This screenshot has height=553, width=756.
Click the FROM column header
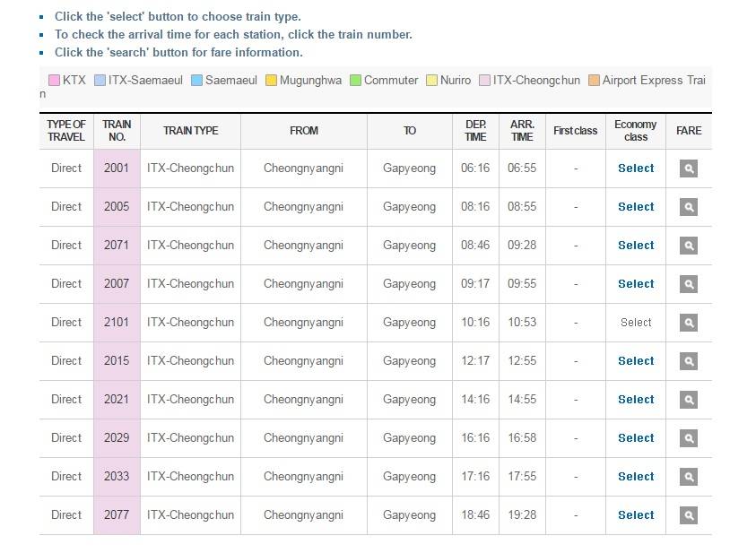304,131
